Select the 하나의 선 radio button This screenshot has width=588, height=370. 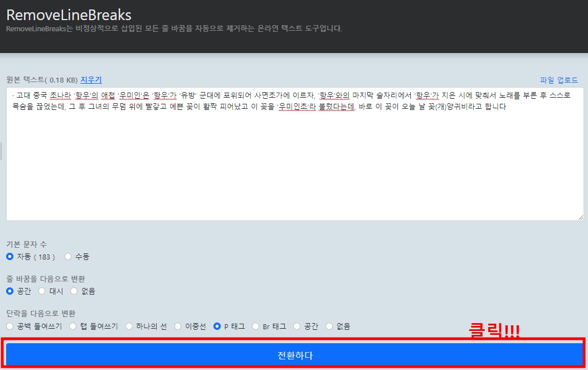pyautogui.click(x=129, y=326)
